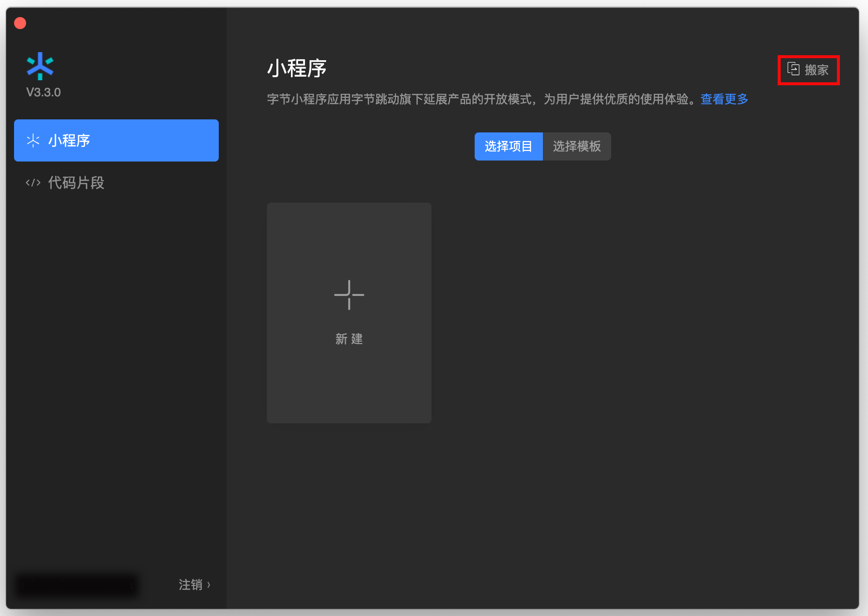Create a new project via 新建 card

point(349,313)
